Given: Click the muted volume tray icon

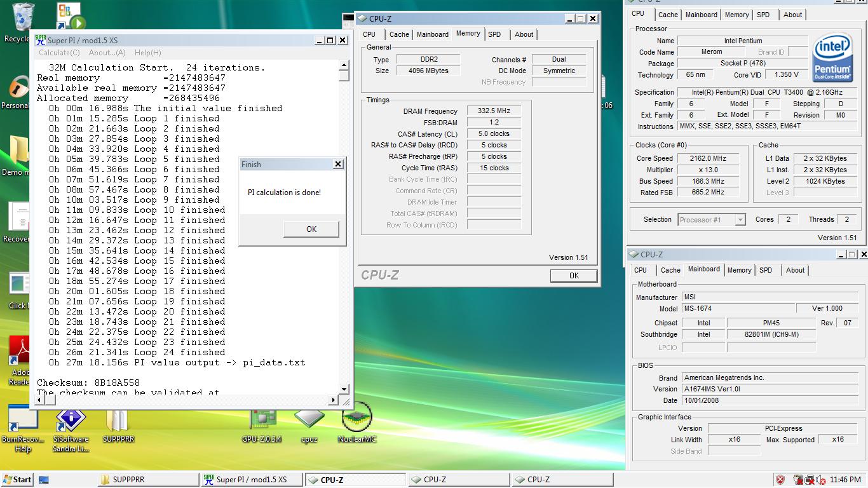Looking at the screenshot, I should tap(821, 480).
